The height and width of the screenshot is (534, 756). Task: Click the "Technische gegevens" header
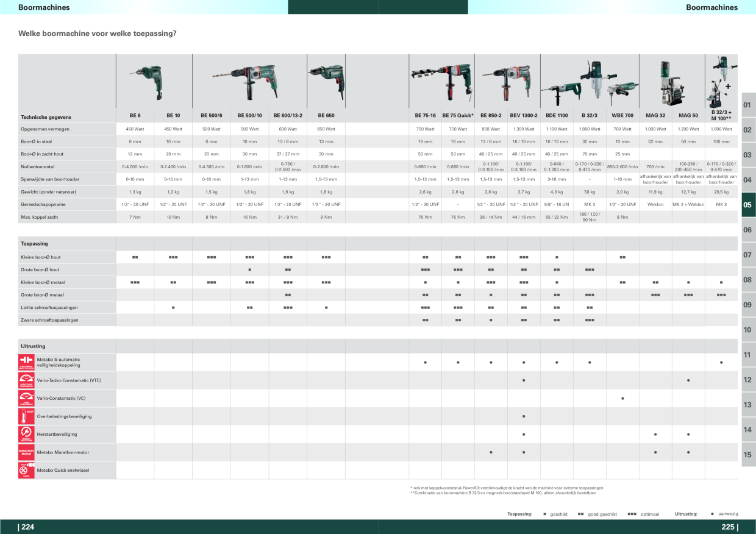point(46,116)
